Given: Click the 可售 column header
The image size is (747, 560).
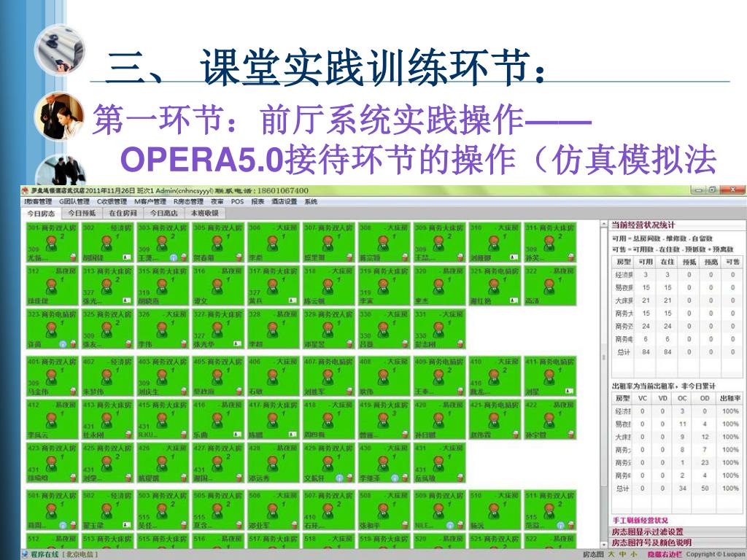Looking at the screenshot, I should 732,262.
